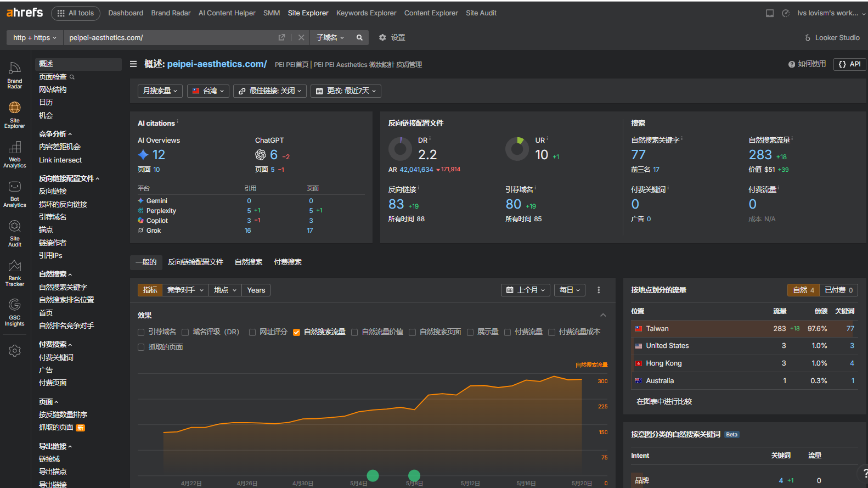Open the 月搜索量 dropdown
Screen dimensions: 868x488
160,91
